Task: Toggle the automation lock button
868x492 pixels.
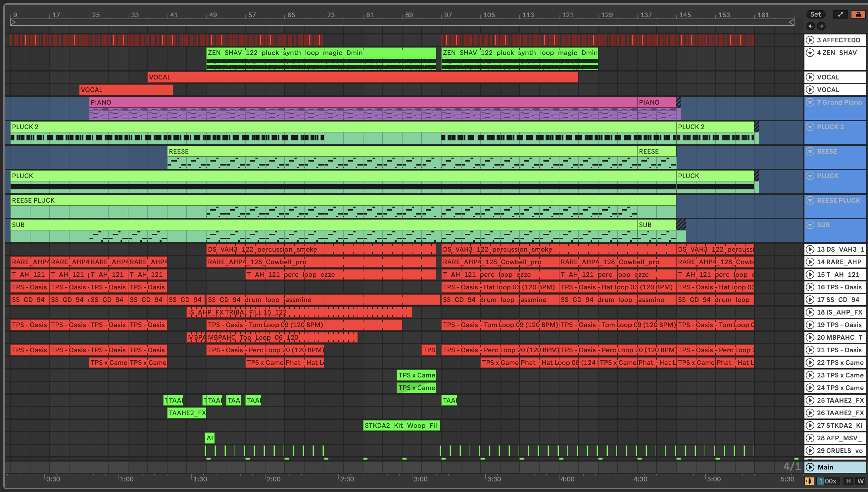Action: [x=858, y=14]
